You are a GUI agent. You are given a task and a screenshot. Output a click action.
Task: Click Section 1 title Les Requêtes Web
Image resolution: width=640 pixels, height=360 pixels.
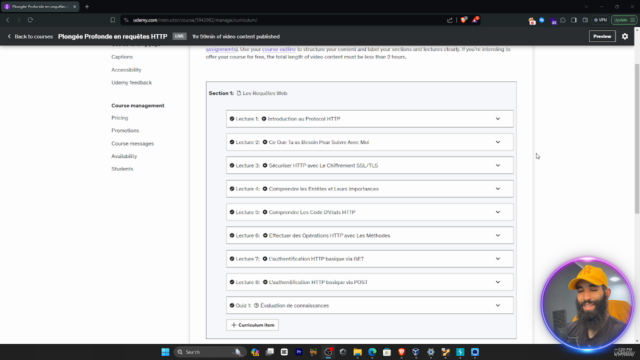pos(265,93)
